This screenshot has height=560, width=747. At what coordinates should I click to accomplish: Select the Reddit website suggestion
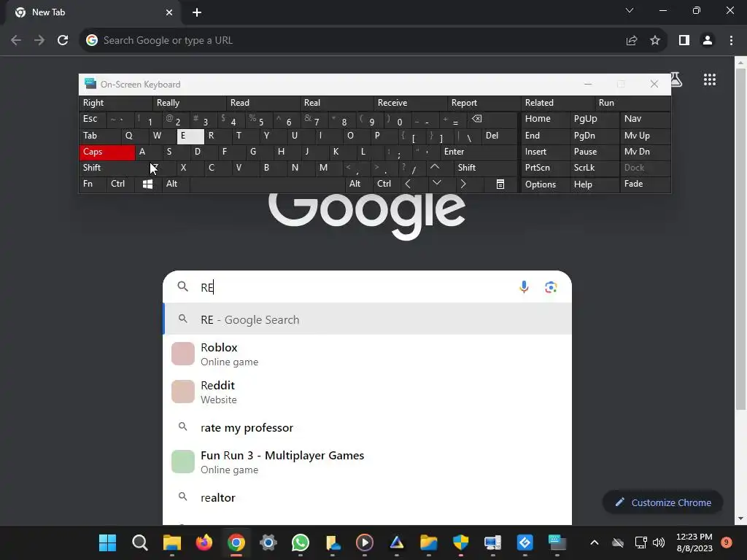point(367,392)
